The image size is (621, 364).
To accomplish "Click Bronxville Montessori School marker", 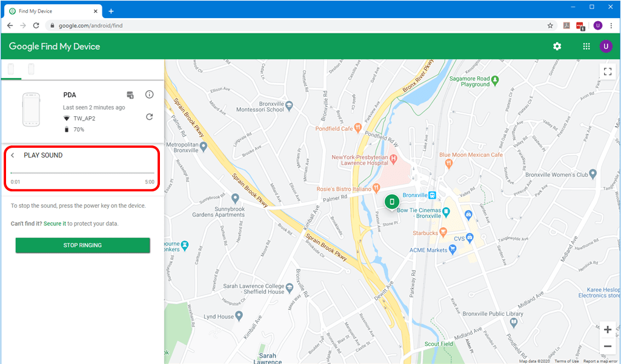I will [290, 106].
